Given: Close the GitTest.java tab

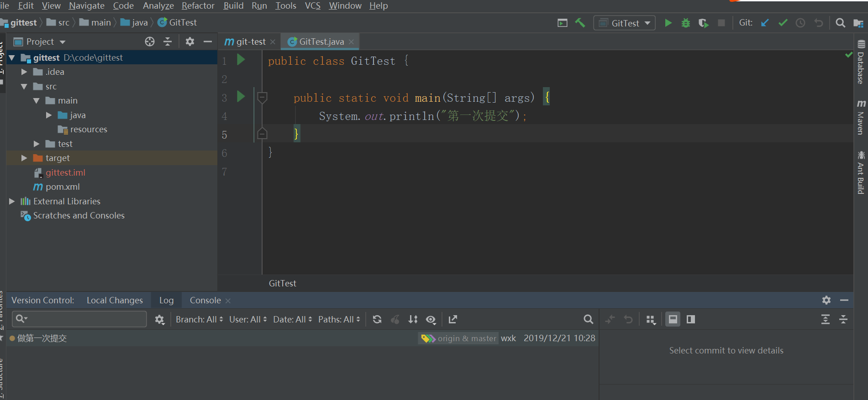Looking at the screenshot, I should (351, 42).
